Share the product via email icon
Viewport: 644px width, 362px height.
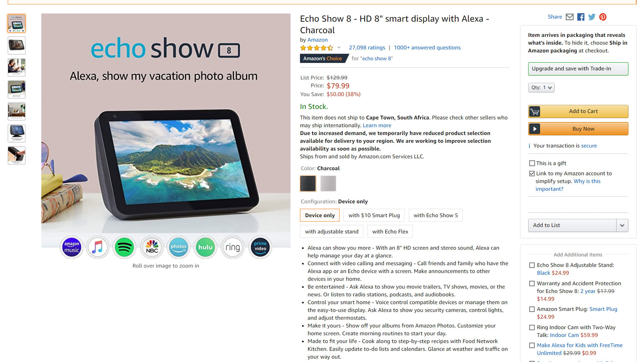pyautogui.click(x=570, y=17)
